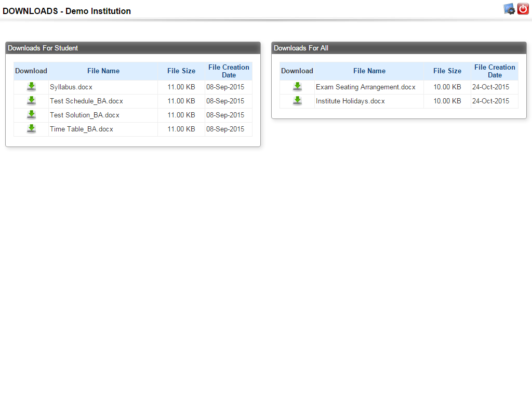Viewport: 532px width, 399px height.
Task: Select the Test Solution_BA.docx file name
Action: pos(85,115)
